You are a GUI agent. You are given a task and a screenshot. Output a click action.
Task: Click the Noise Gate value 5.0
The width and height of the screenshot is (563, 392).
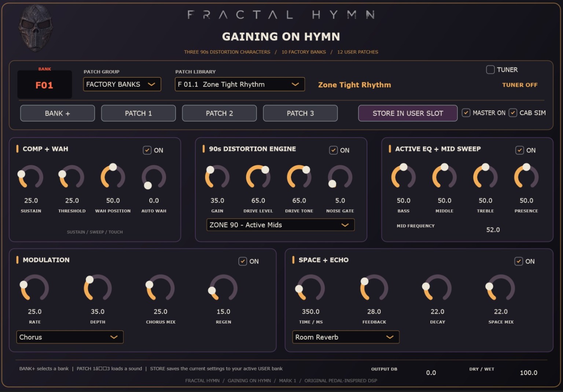tap(340, 200)
